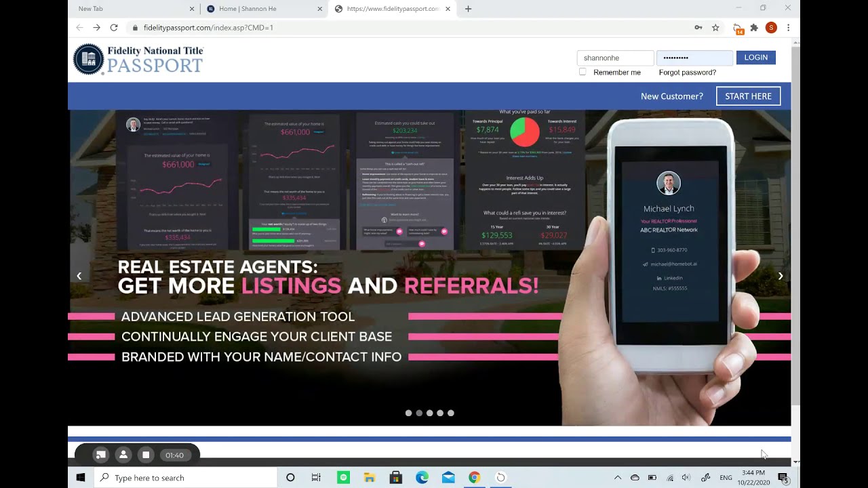Image resolution: width=868 pixels, height=488 pixels.
Task: Open the Wi-Fi network tray icon
Action: [x=670, y=478]
